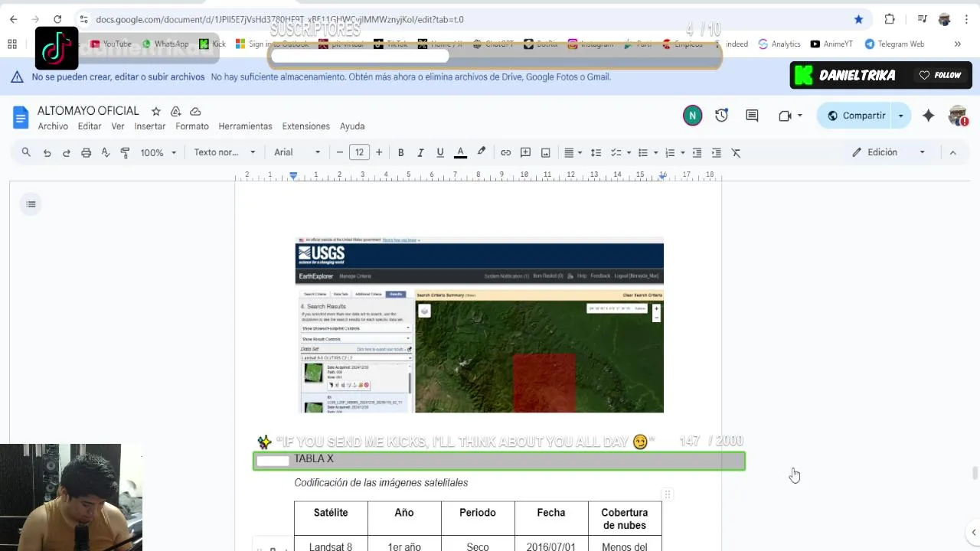This screenshot has height=551, width=980.
Task: Open browser extensions puzzle icon
Action: (x=889, y=19)
